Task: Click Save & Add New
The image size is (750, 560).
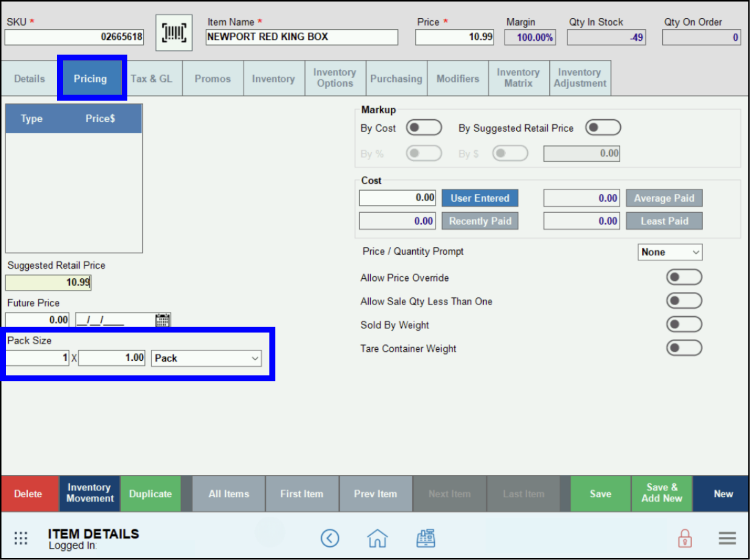Action: [x=662, y=493]
